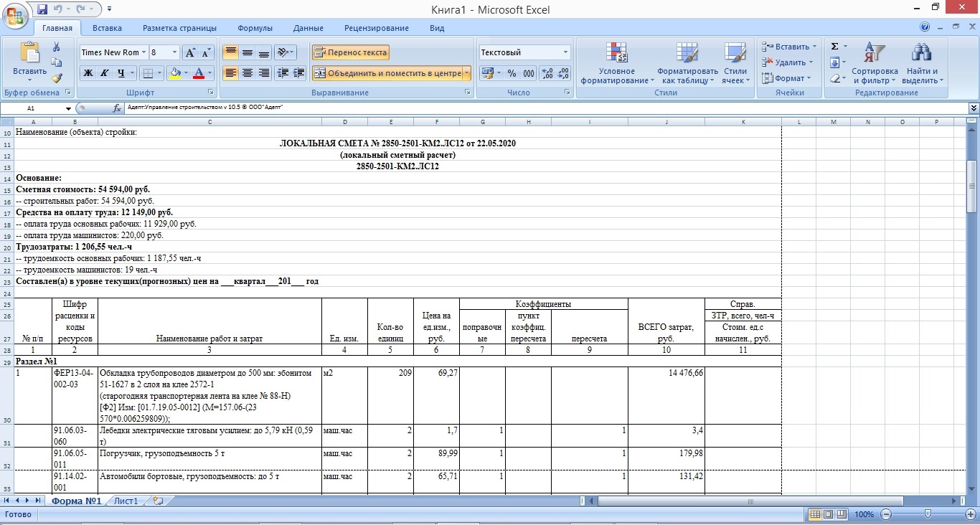
Task: Open Условное форматирование menu
Action: pos(617,63)
